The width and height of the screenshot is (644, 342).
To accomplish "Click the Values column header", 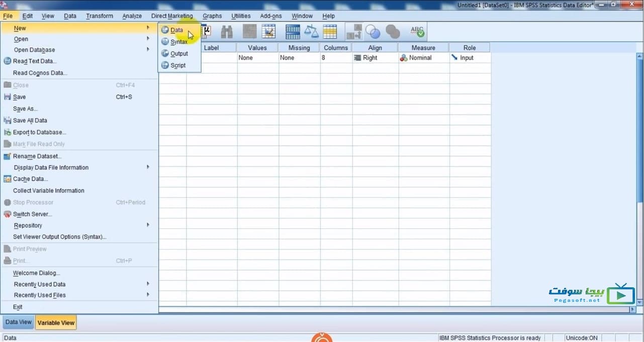I will pyautogui.click(x=257, y=48).
